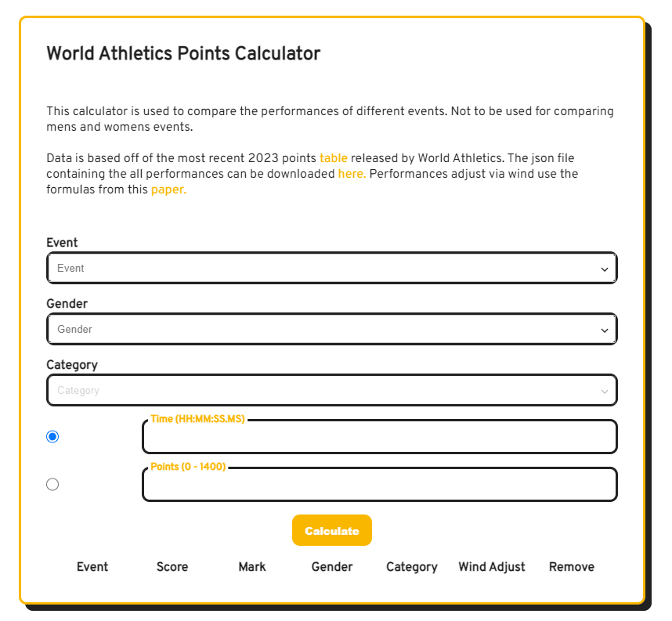Click the Event column header
672x621 pixels.
92,566
